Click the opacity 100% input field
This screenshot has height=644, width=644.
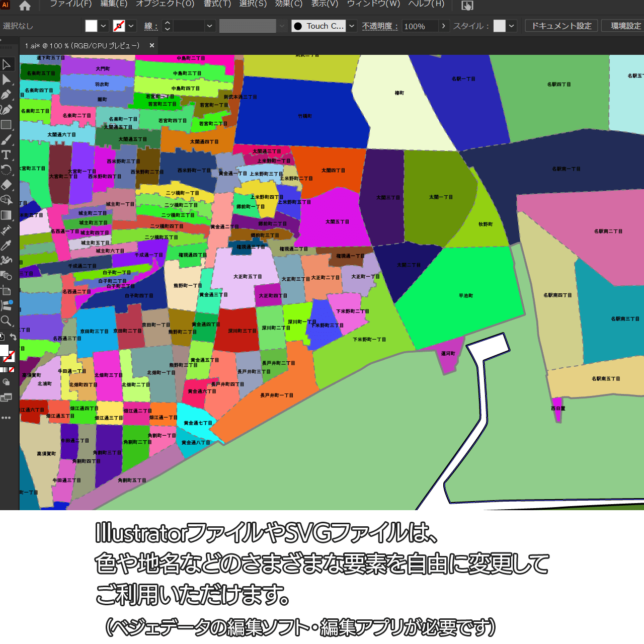coord(420,26)
